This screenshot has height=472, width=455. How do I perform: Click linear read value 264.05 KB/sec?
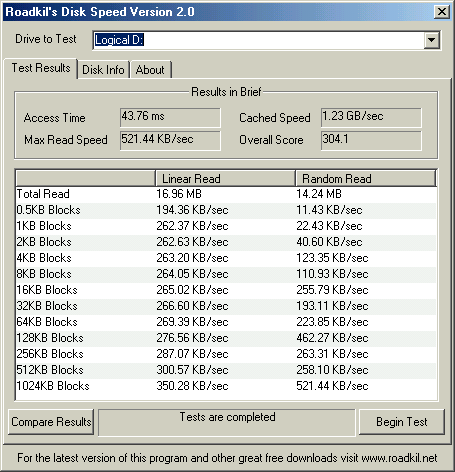(x=192, y=274)
